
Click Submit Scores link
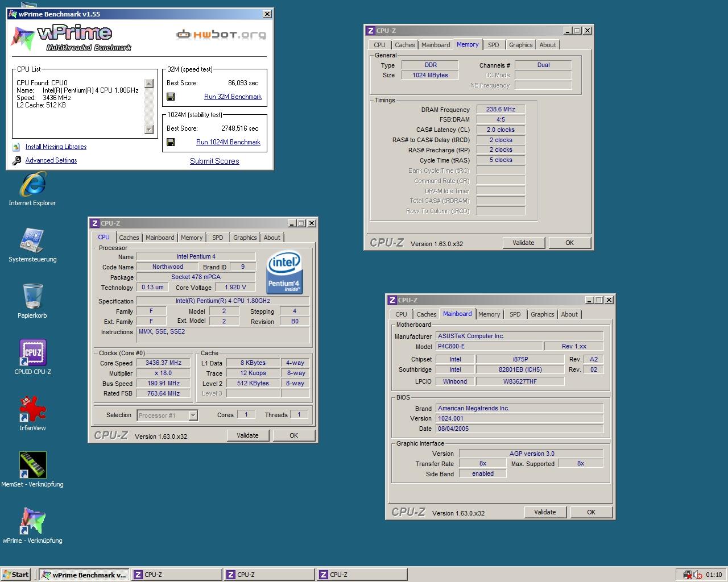(x=214, y=161)
